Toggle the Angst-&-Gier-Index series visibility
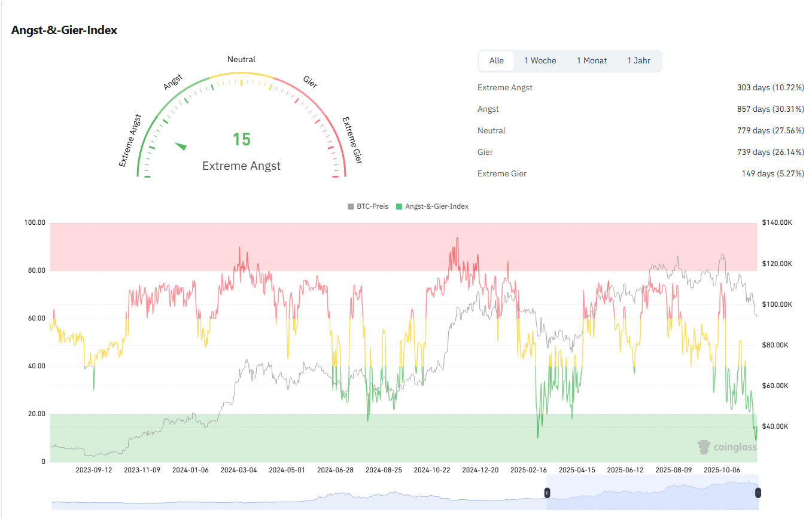 tap(432, 206)
